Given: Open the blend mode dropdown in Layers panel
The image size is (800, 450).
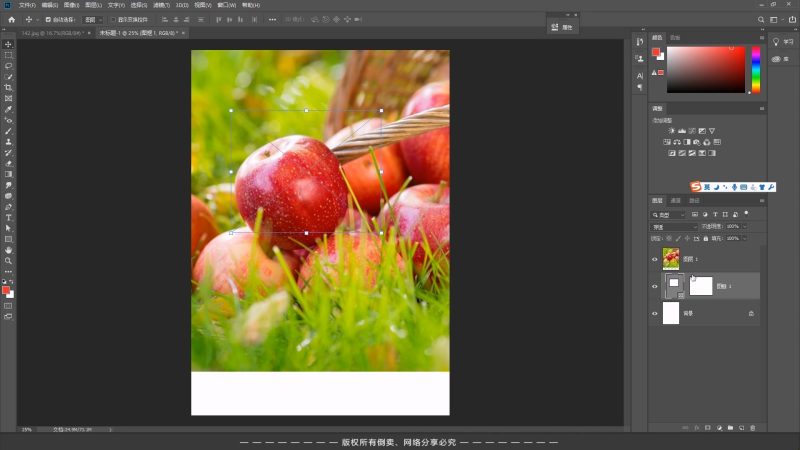Looking at the screenshot, I should point(674,227).
